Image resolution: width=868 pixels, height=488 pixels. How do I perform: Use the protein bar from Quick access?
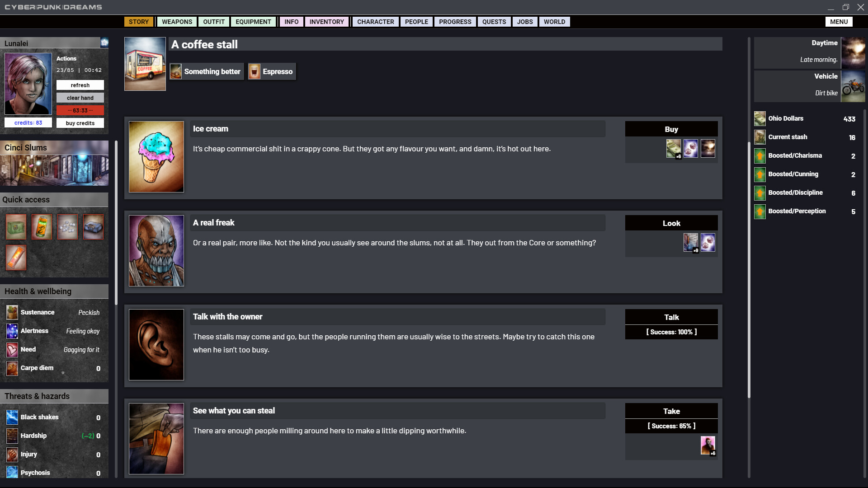[x=16, y=258]
